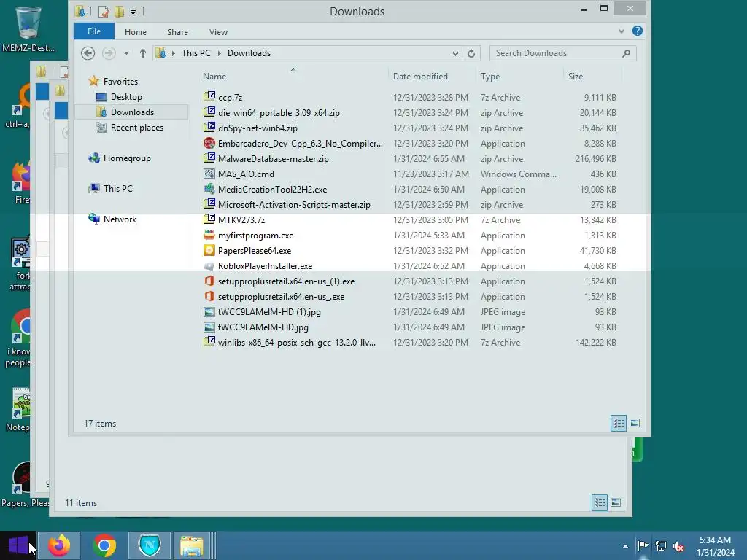This screenshot has height=560, width=747.
Task: Go up one folder level
Action: pyautogui.click(x=142, y=53)
